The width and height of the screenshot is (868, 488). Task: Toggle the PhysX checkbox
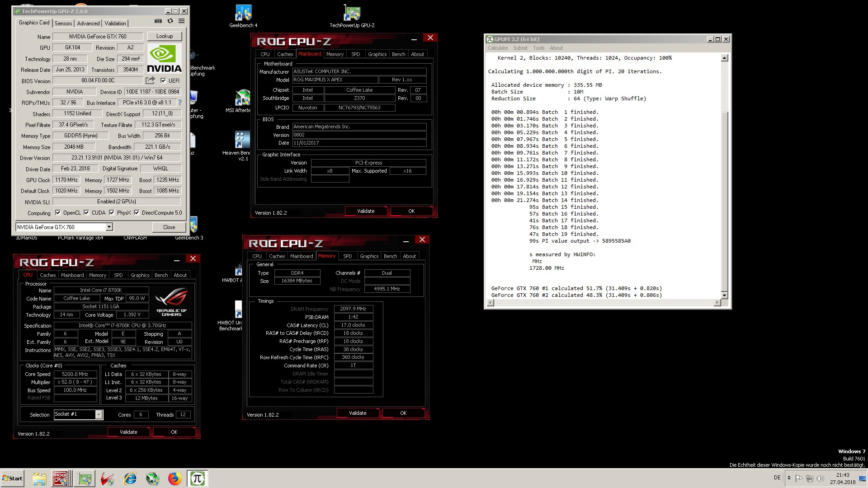[112, 212]
